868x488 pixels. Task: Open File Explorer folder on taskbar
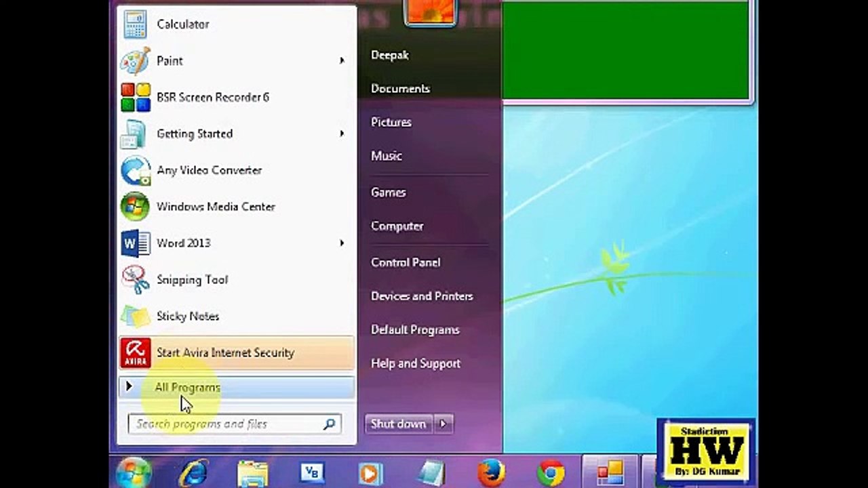(252, 474)
